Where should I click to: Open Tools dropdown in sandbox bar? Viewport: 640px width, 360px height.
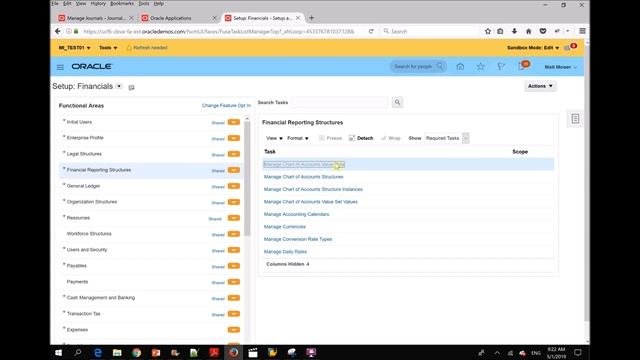tap(108, 48)
